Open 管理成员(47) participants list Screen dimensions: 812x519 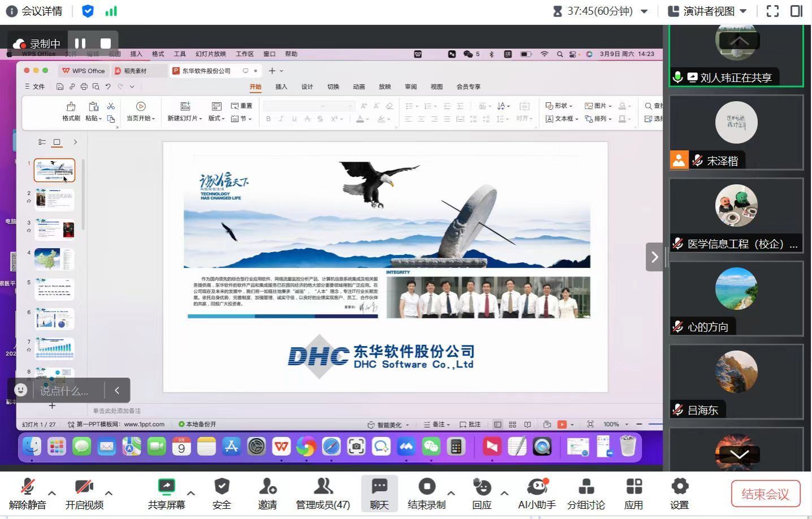click(x=323, y=487)
